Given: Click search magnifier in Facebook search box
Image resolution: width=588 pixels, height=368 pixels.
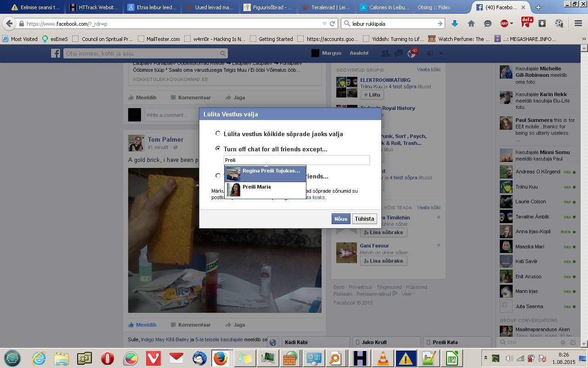Looking at the screenshot, I should tap(222, 53).
